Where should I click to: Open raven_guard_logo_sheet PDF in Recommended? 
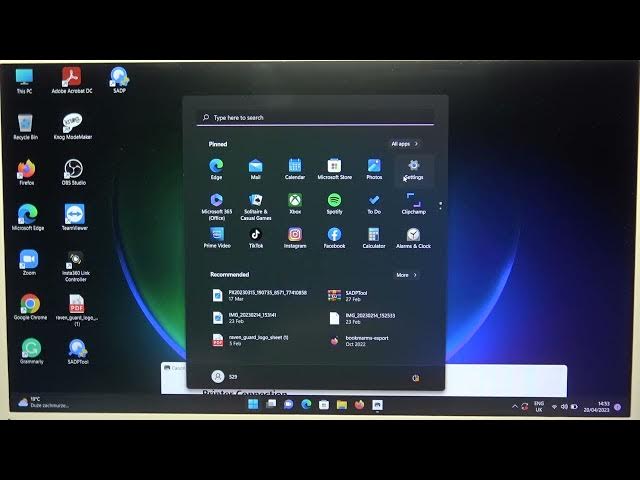[x=251, y=340]
